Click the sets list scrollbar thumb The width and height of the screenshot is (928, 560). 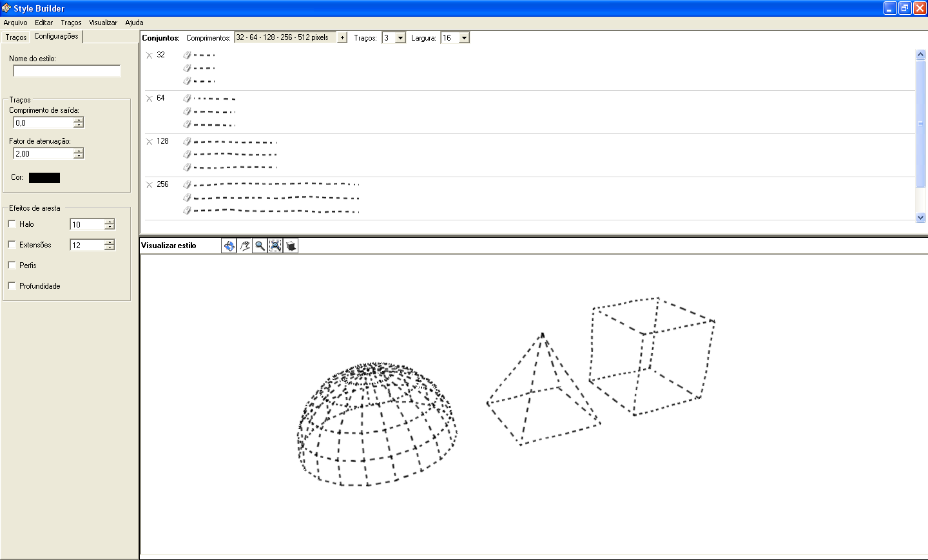tap(920, 124)
